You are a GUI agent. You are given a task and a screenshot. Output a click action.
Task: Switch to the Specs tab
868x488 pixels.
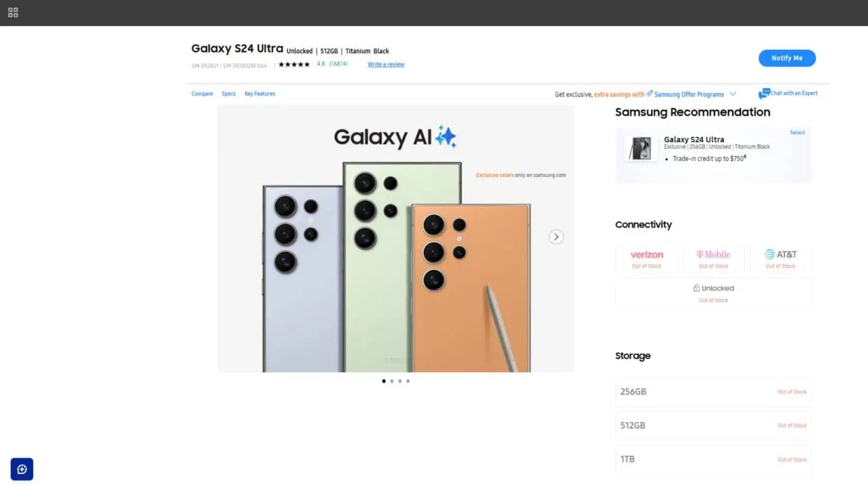(x=229, y=93)
